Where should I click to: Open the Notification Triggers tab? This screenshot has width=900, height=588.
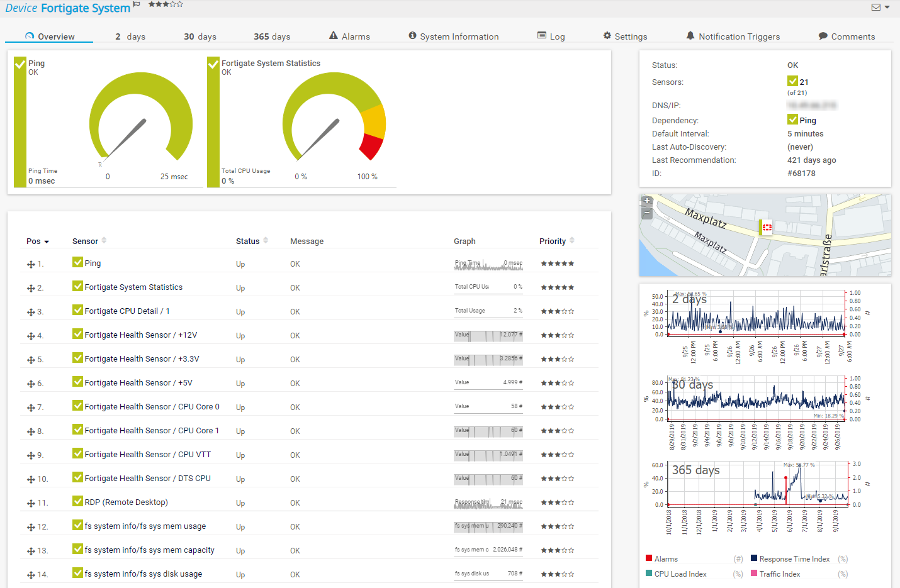pos(733,36)
